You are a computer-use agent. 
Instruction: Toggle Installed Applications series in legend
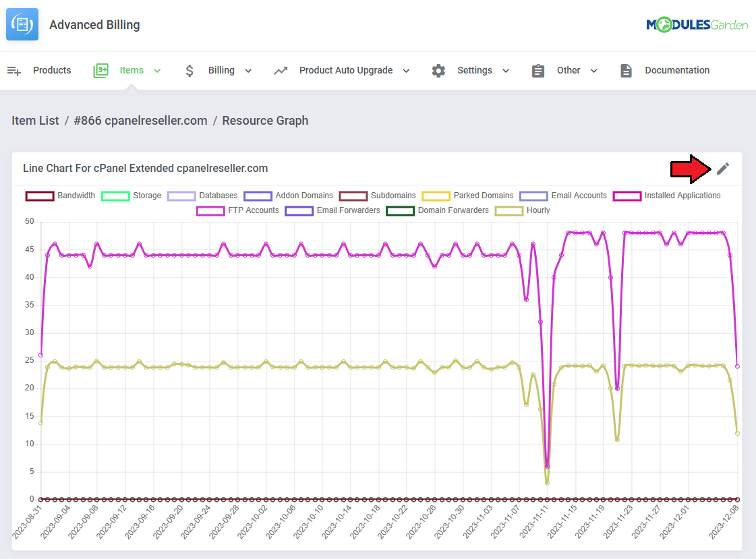click(667, 196)
